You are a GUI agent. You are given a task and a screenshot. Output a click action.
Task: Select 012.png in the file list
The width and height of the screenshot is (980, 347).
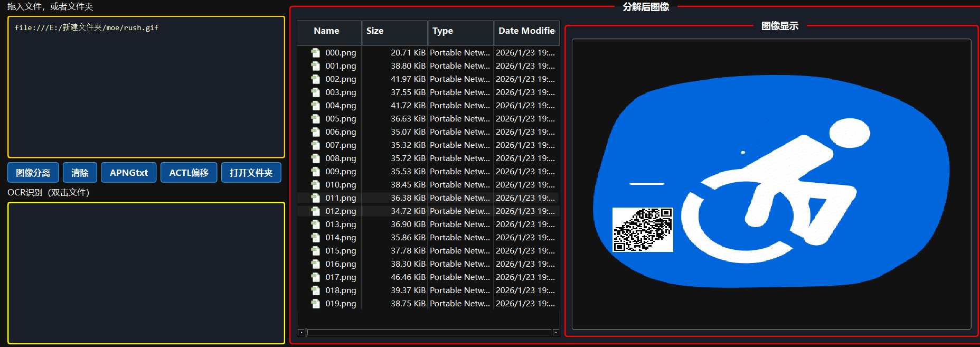click(341, 211)
